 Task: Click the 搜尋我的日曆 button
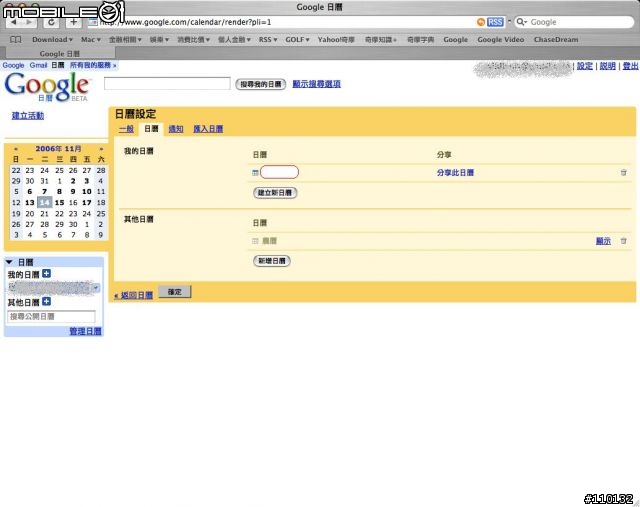(260, 84)
